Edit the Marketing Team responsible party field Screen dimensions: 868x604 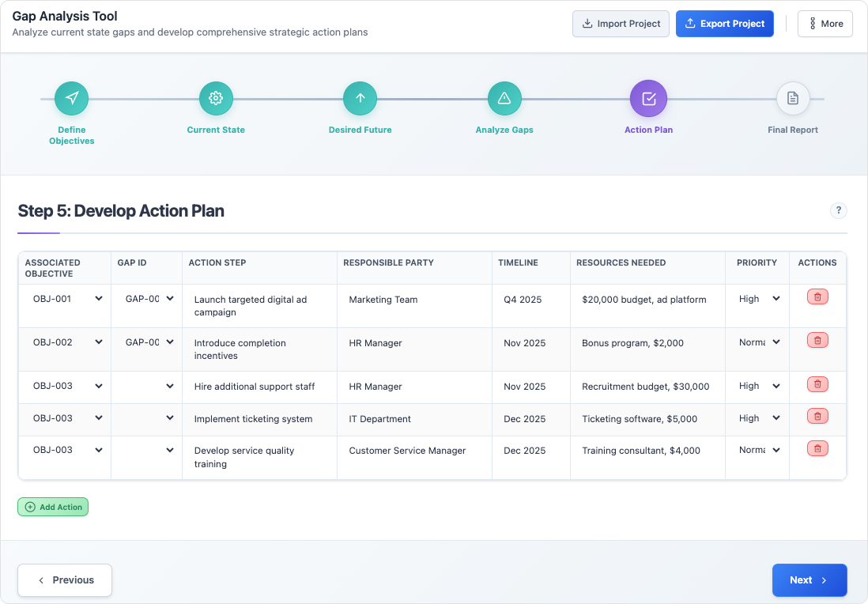pos(414,300)
